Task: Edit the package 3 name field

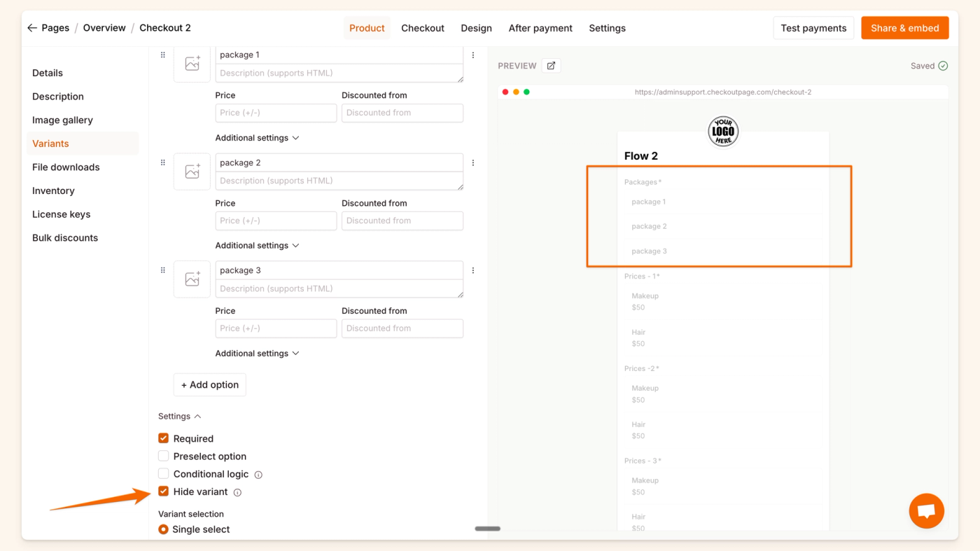Action: pyautogui.click(x=339, y=270)
